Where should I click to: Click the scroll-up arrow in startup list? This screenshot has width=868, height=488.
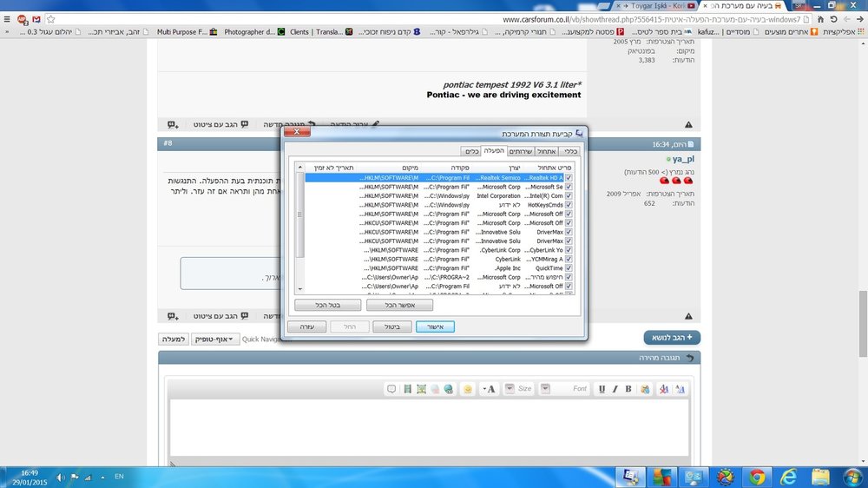point(300,168)
